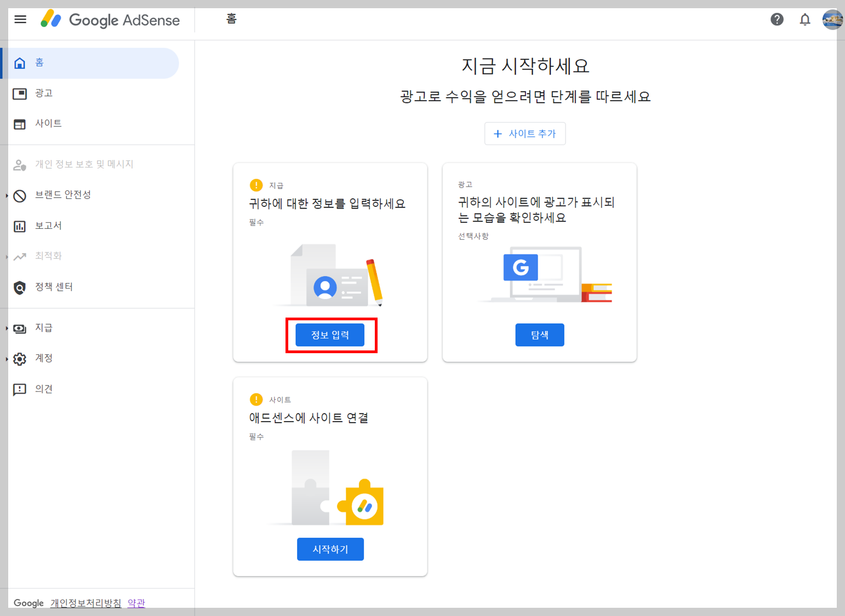Screen dimensions: 845x616
Task: Click the 사이트 sites icon in sidebar
Action: [x=20, y=124]
